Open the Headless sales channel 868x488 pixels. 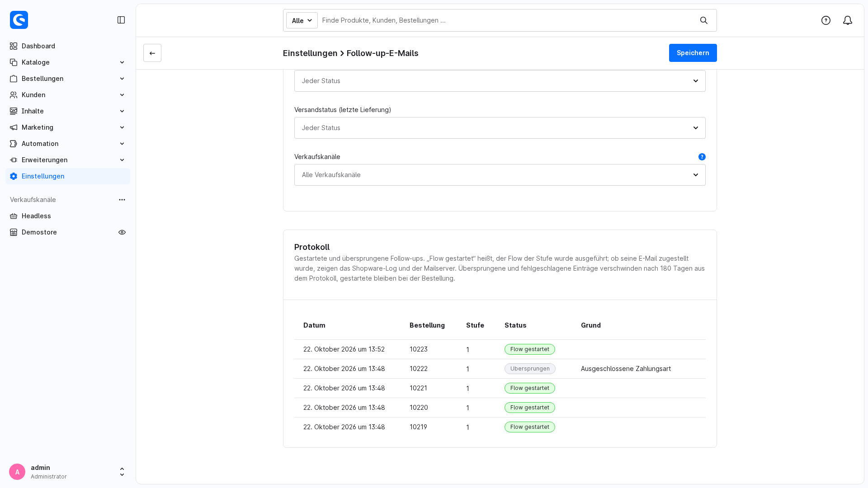pyautogui.click(x=68, y=216)
